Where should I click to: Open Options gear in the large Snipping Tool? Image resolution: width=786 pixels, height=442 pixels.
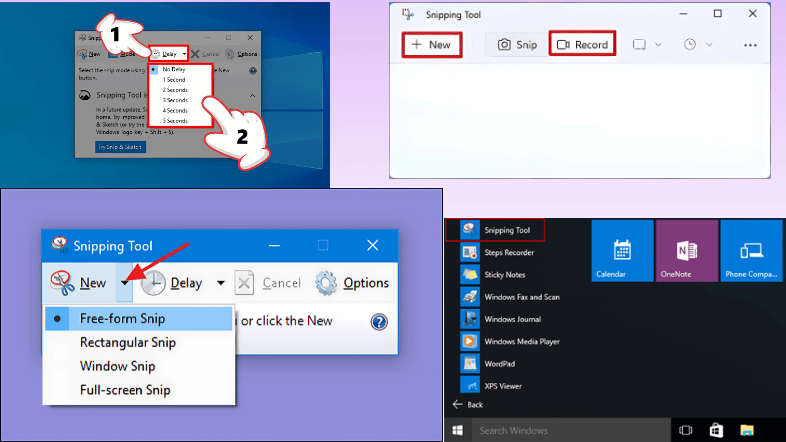tap(352, 283)
